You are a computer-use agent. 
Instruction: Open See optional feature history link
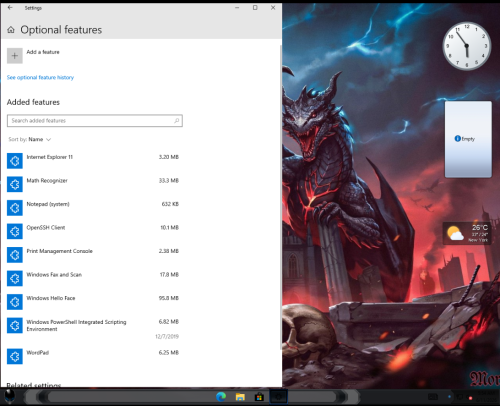coord(40,77)
